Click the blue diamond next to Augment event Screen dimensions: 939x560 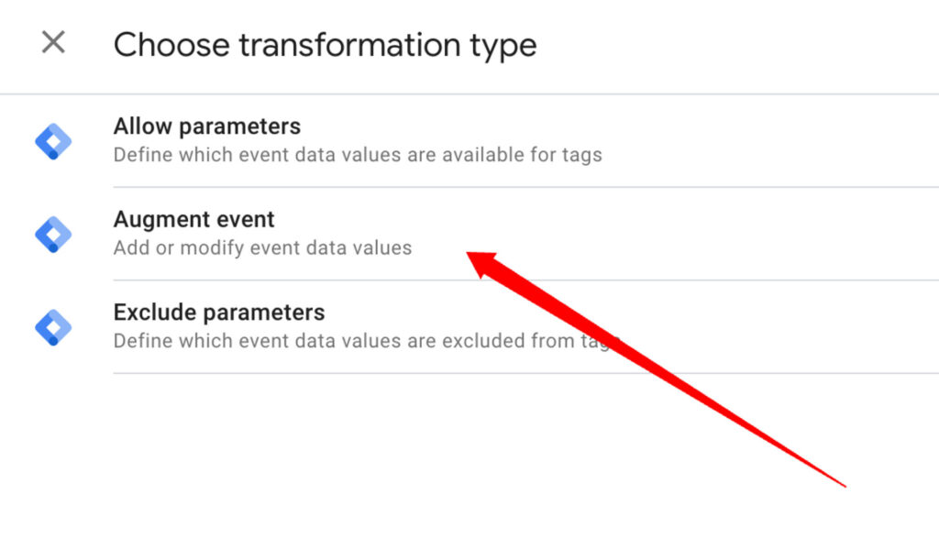(x=53, y=234)
